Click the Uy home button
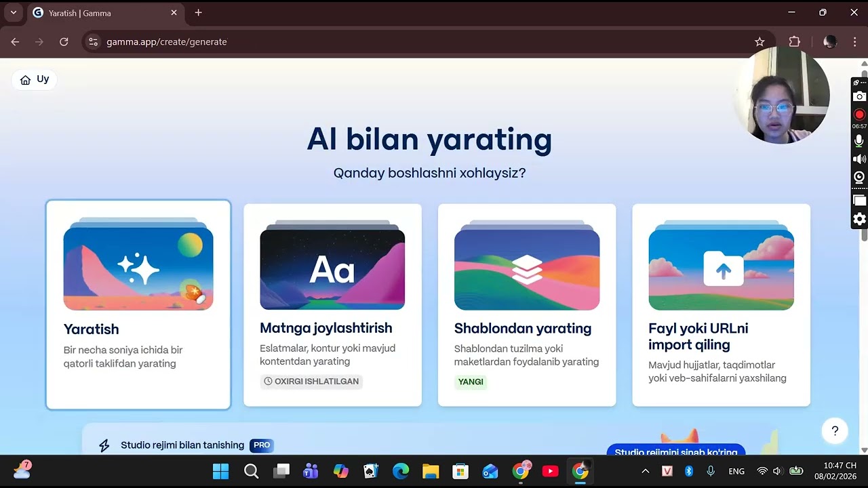The image size is (868, 488). coord(35,79)
